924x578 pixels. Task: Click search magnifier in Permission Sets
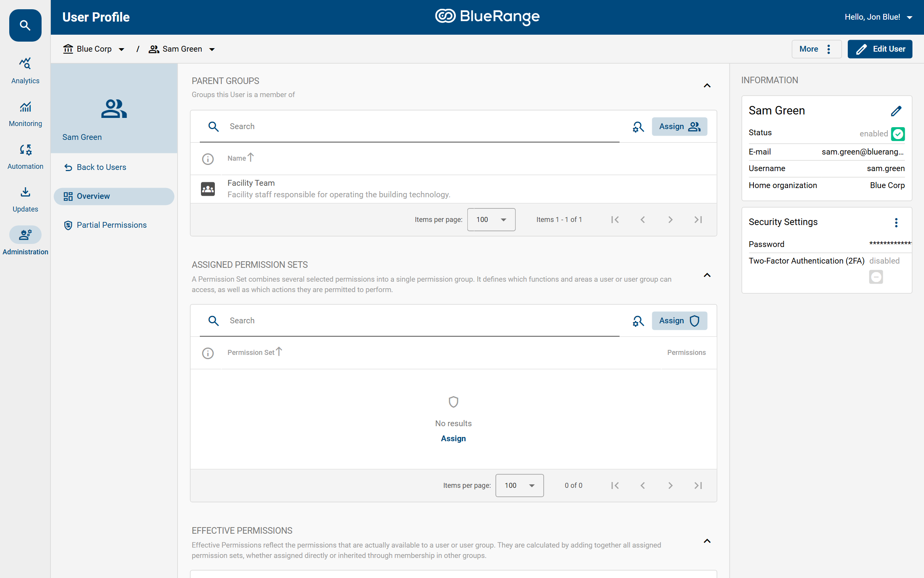[x=213, y=321]
